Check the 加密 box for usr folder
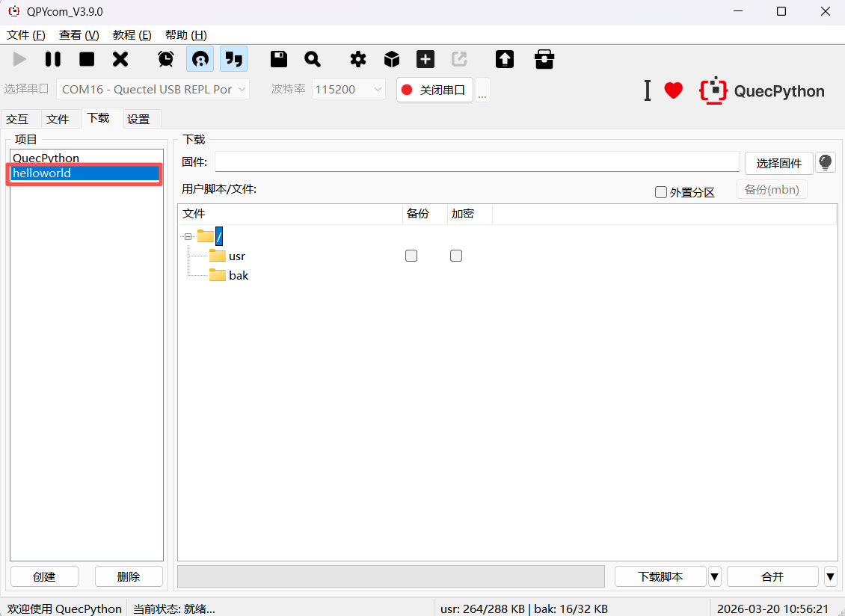 (x=456, y=256)
